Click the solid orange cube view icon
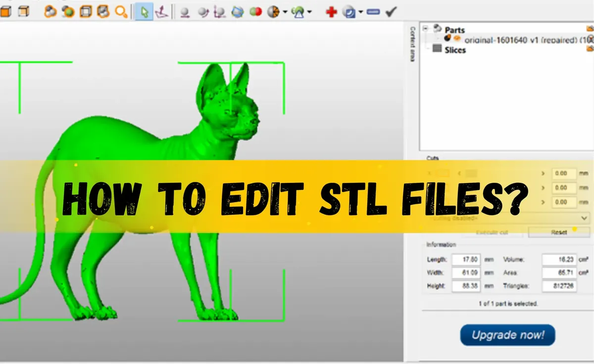594x364 pixels. (6, 11)
